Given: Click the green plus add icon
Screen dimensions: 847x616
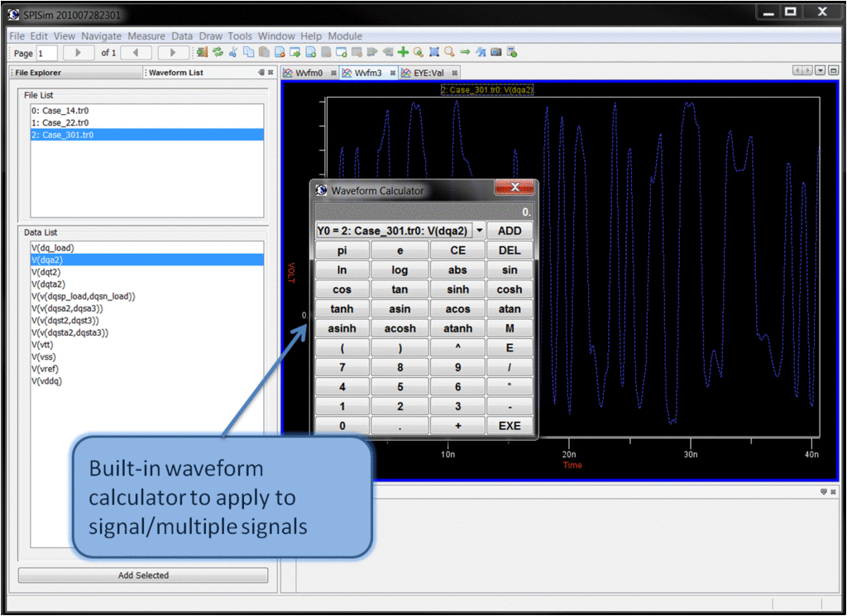Looking at the screenshot, I should tap(403, 52).
